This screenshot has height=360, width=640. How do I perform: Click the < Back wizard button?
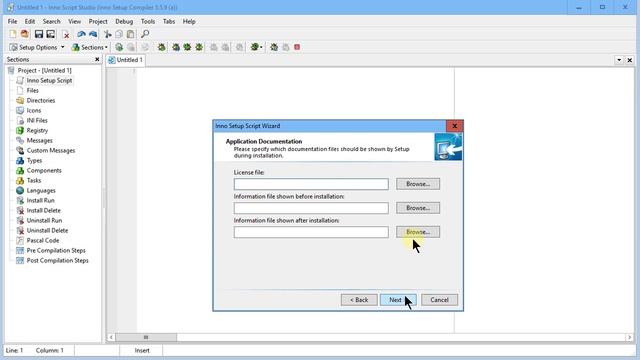coord(359,300)
